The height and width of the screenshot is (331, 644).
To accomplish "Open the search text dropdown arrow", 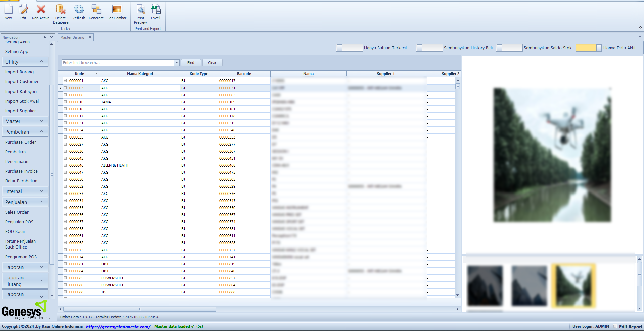I will 177,63.
